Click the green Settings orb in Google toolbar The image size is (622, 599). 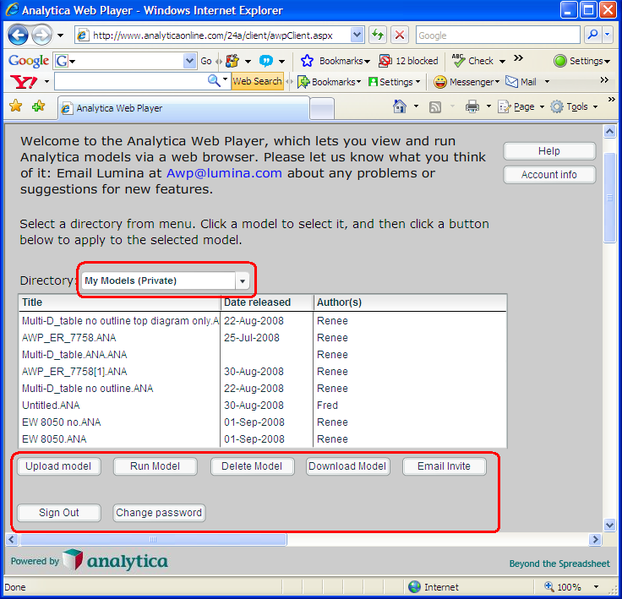pos(560,61)
